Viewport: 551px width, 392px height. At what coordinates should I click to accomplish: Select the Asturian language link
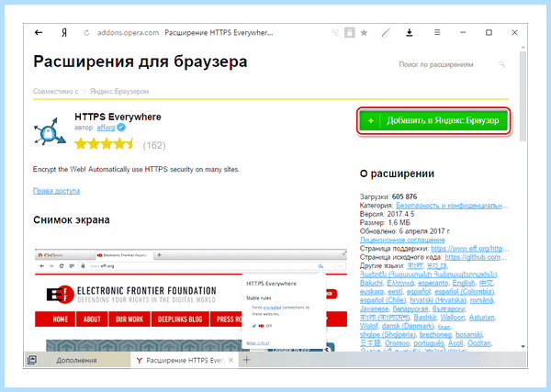[482, 318]
